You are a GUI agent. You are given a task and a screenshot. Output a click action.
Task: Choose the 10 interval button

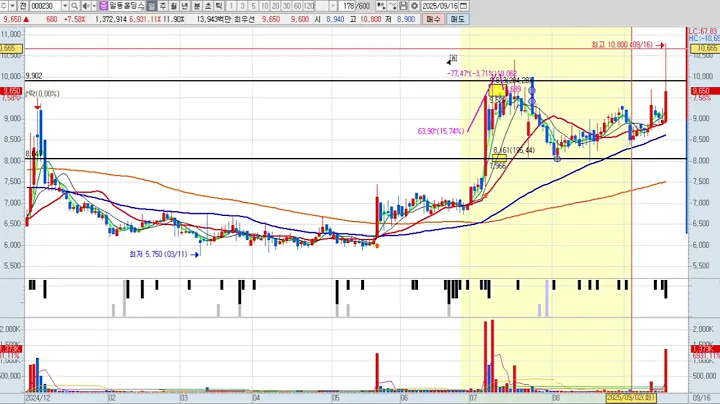264,6
